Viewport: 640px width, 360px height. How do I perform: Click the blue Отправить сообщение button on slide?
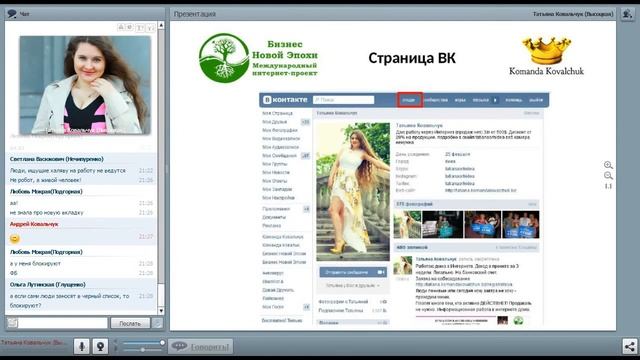click(x=353, y=272)
